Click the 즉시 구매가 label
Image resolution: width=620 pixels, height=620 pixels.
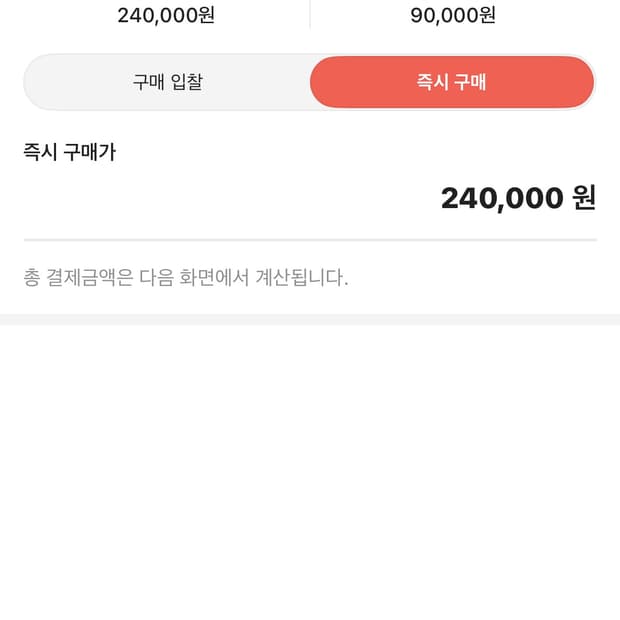pos(69,152)
